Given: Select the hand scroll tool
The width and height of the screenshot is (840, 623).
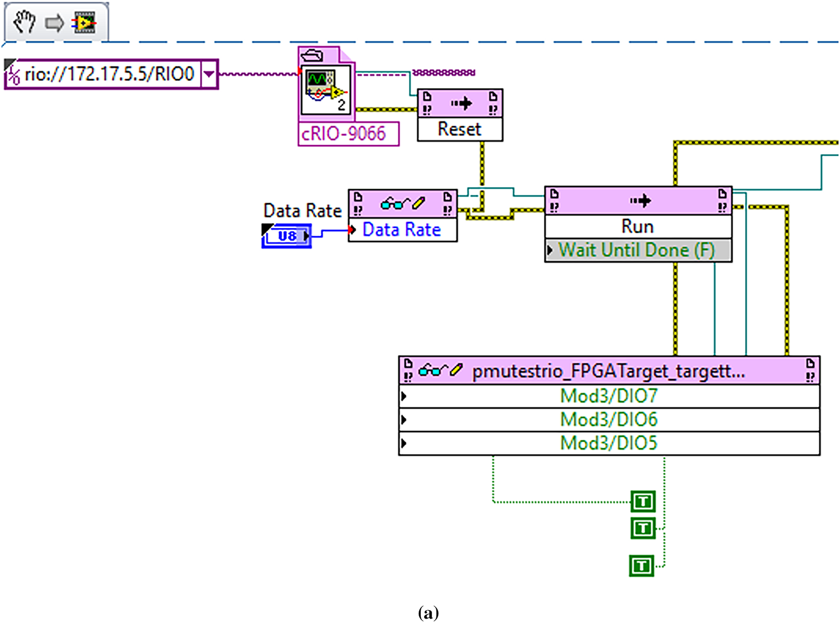Looking at the screenshot, I should tap(24, 23).
